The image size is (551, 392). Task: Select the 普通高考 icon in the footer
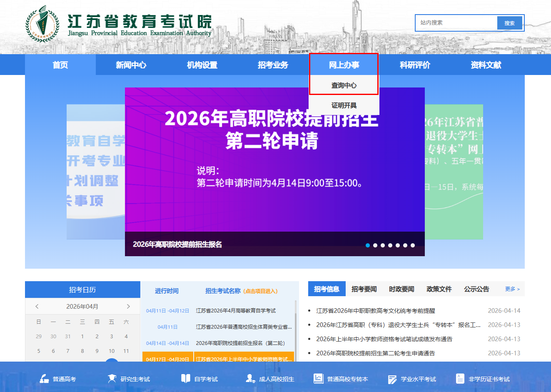(45, 379)
